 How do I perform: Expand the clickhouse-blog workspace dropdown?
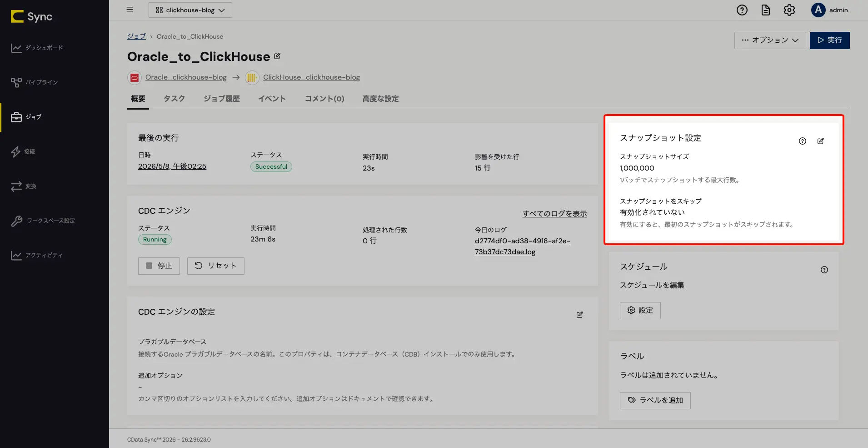(x=190, y=10)
